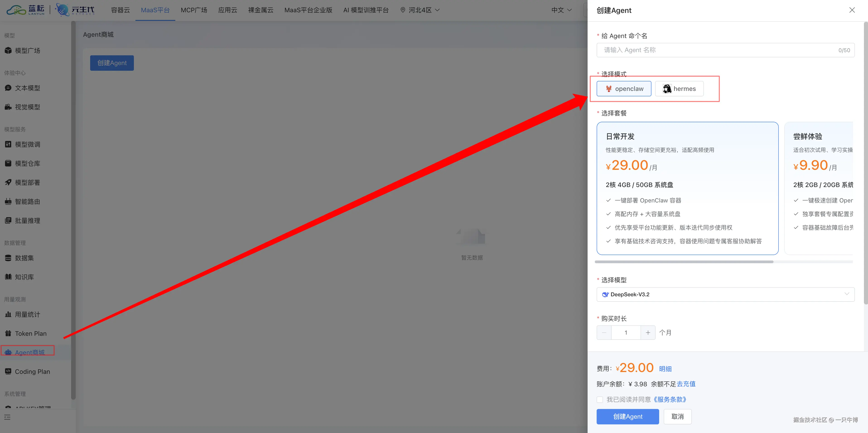Click the 批量推理 stack icon
Screen dimensions: 868x433
pyautogui.click(x=8, y=221)
